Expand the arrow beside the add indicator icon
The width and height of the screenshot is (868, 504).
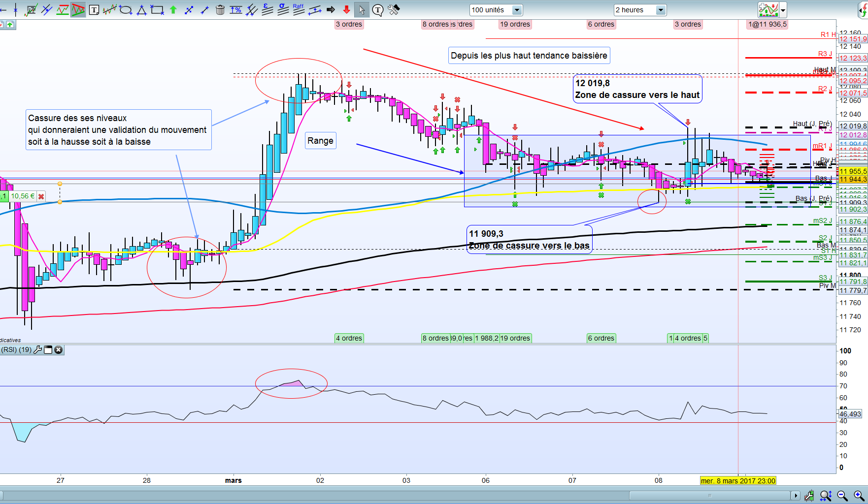pos(783,10)
